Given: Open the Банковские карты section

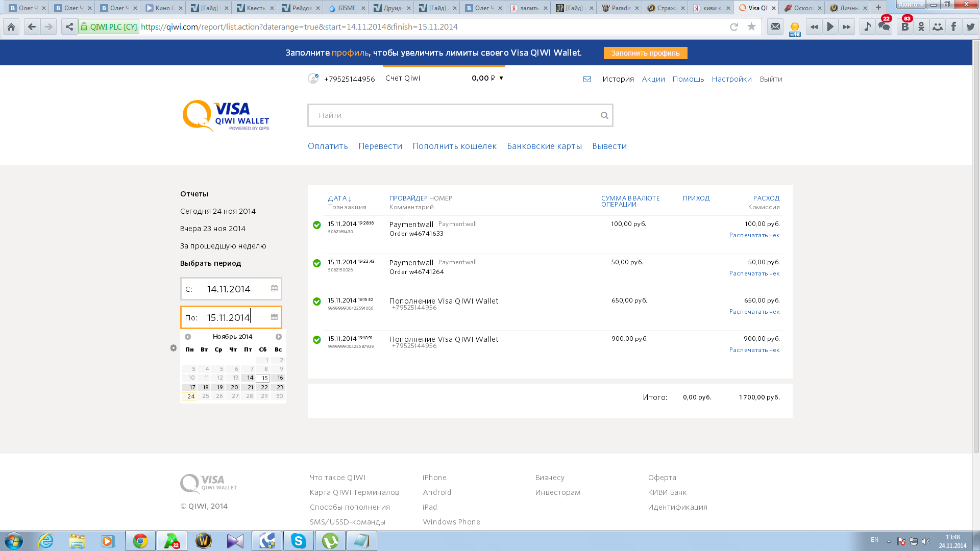Looking at the screenshot, I should coord(544,146).
